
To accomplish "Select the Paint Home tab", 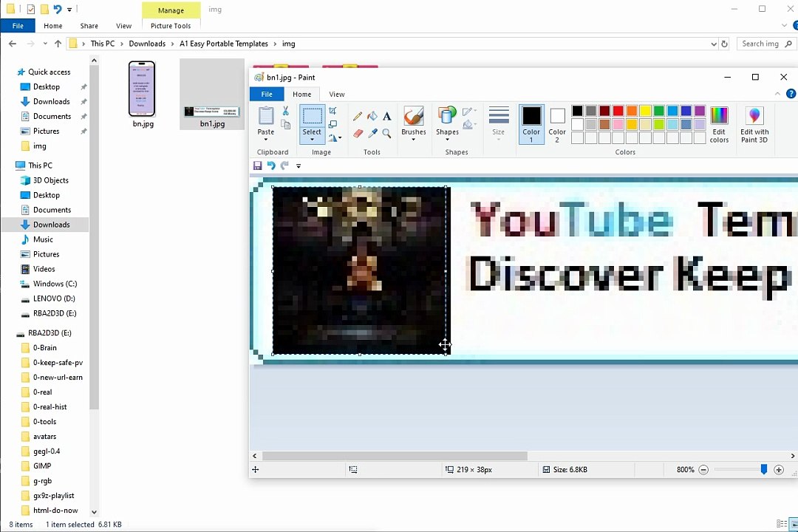I will [x=301, y=94].
